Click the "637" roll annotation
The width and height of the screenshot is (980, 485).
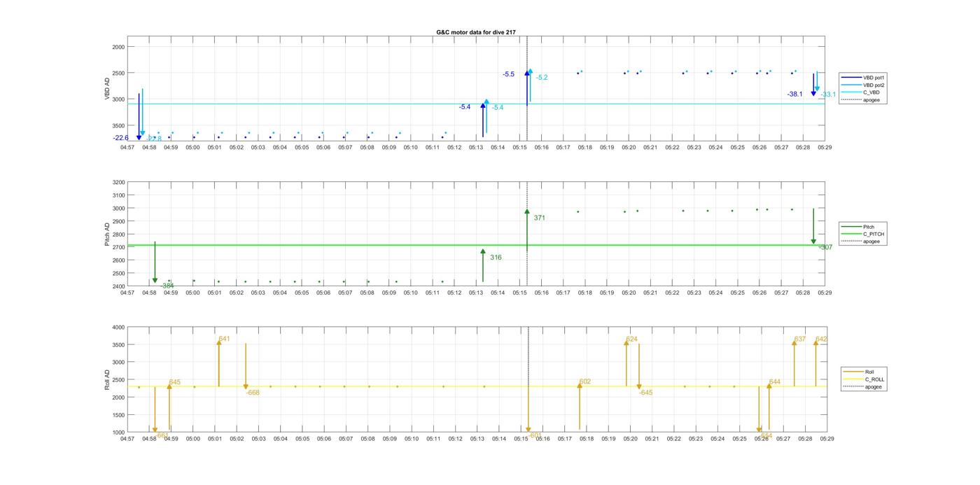800,339
